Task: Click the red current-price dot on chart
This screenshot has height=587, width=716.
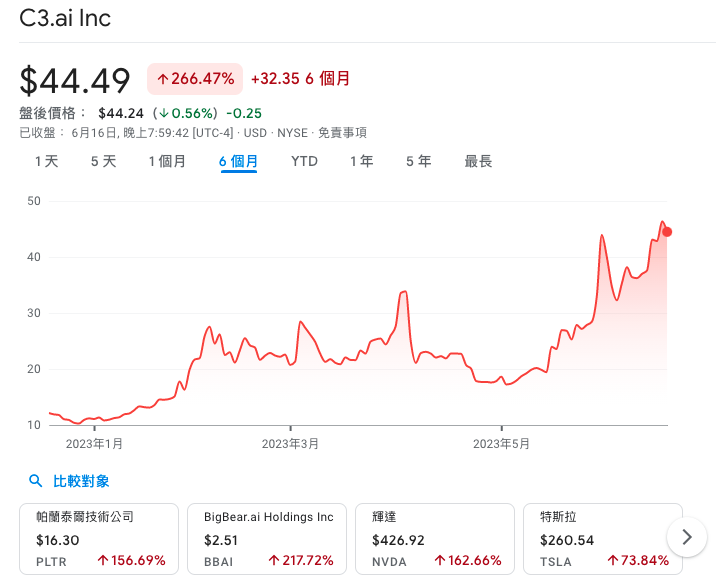Action: coord(667,232)
